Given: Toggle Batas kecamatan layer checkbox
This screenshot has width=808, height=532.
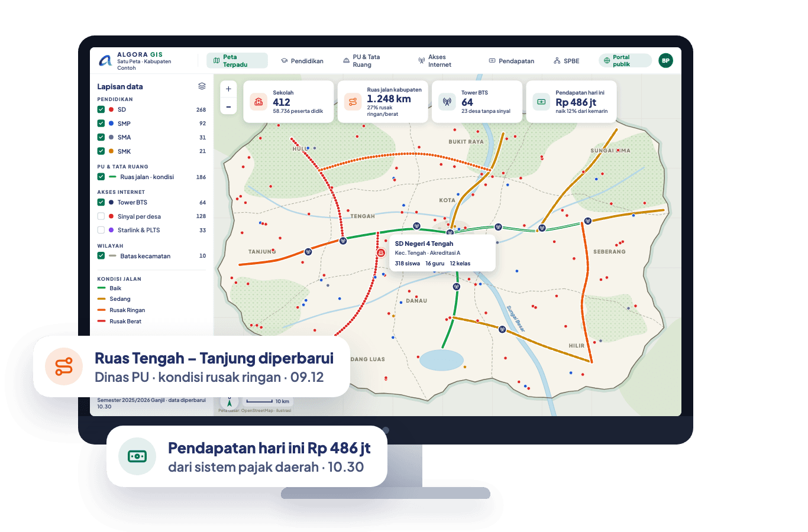Looking at the screenshot, I should tap(101, 256).
